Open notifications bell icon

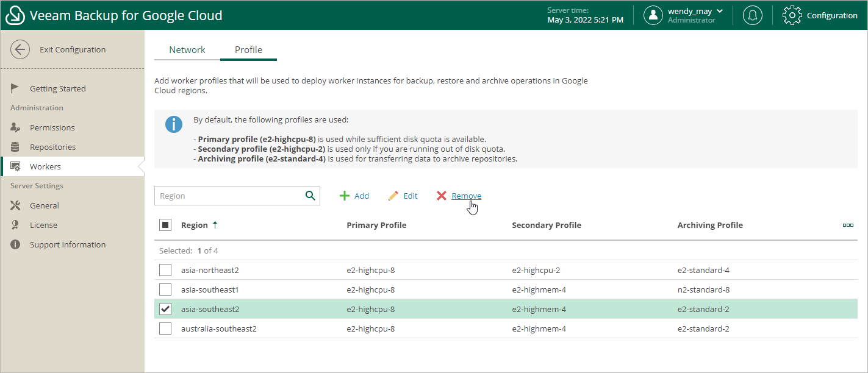[x=753, y=15]
